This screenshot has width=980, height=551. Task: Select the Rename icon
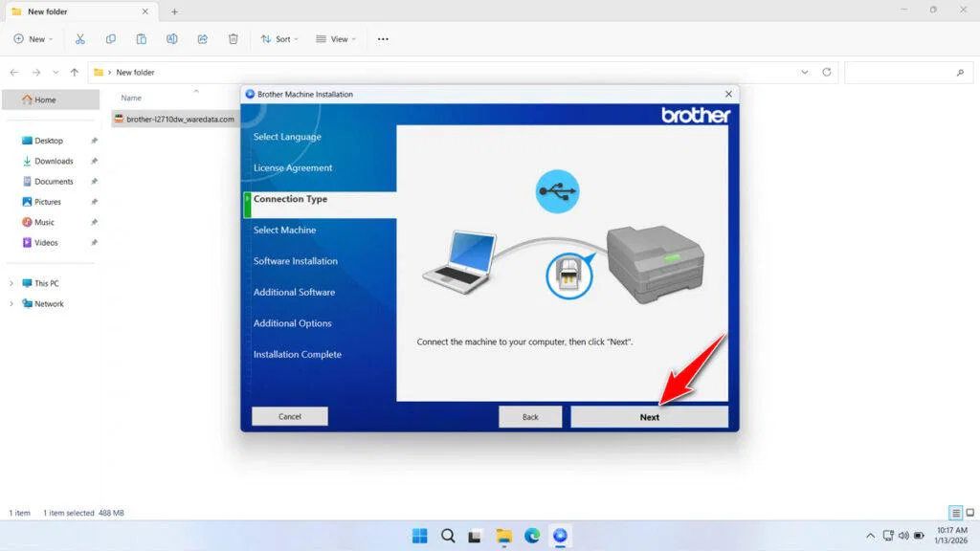point(172,38)
